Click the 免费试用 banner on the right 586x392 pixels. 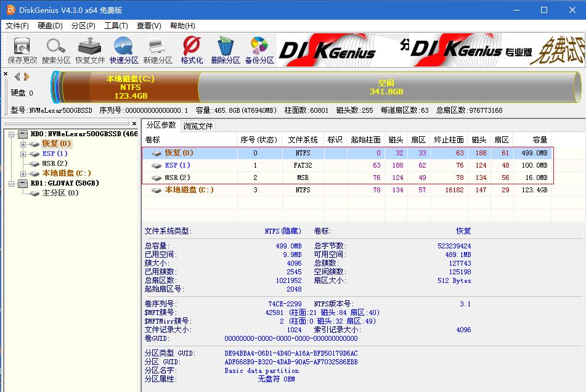coord(561,49)
